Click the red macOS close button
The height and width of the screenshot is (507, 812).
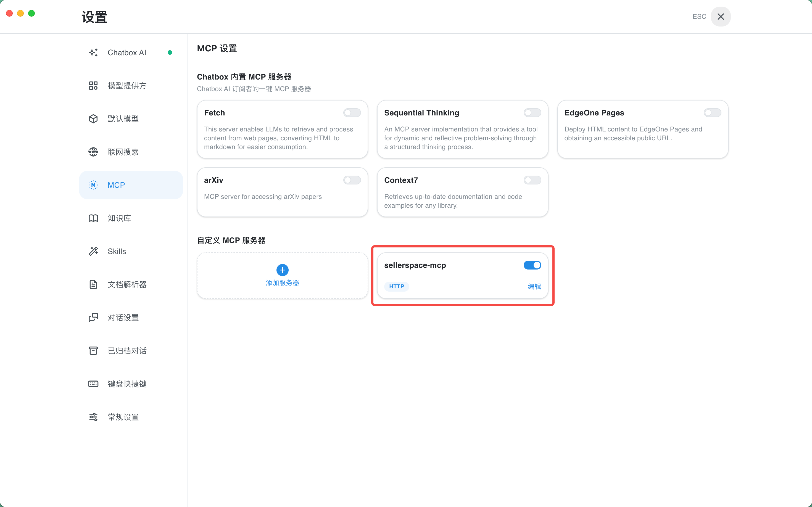9,13
